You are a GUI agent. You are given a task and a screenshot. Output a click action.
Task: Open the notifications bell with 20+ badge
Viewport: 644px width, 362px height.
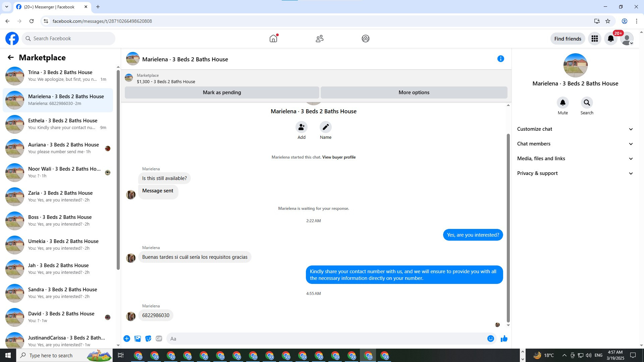611,39
